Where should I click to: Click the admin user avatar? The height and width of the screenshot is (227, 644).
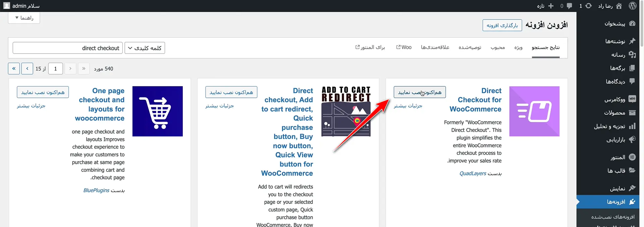coord(6,6)
